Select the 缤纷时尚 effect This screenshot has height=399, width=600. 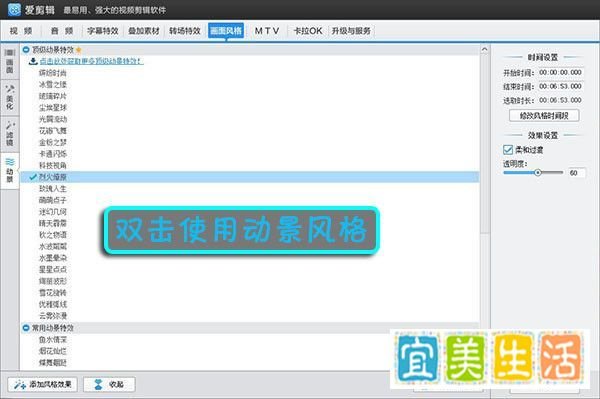[52, 73]
